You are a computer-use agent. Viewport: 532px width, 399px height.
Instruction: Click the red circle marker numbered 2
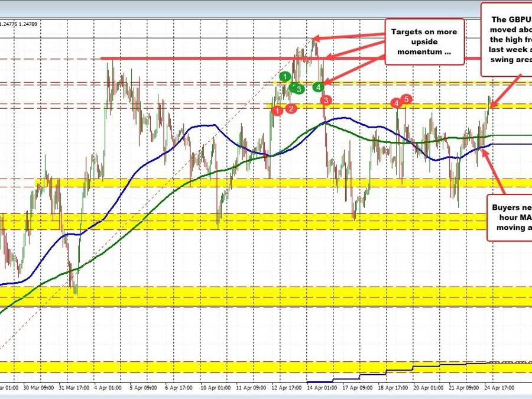click(291, 108)
